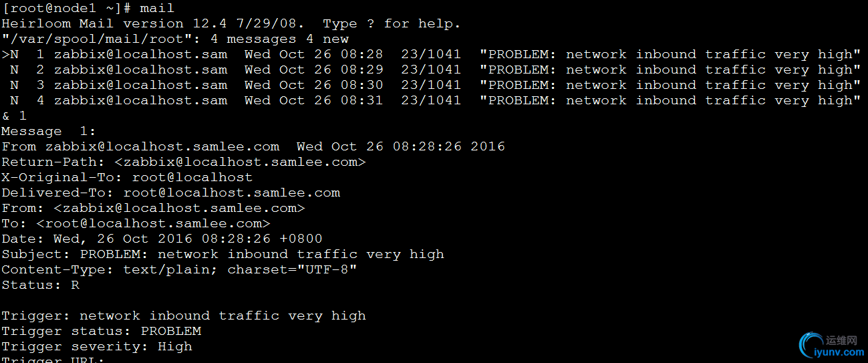Screen dimensions: 868x363
Task: Click the Content-Type header line
Action: pyautogui.click(x=179, y=270)
